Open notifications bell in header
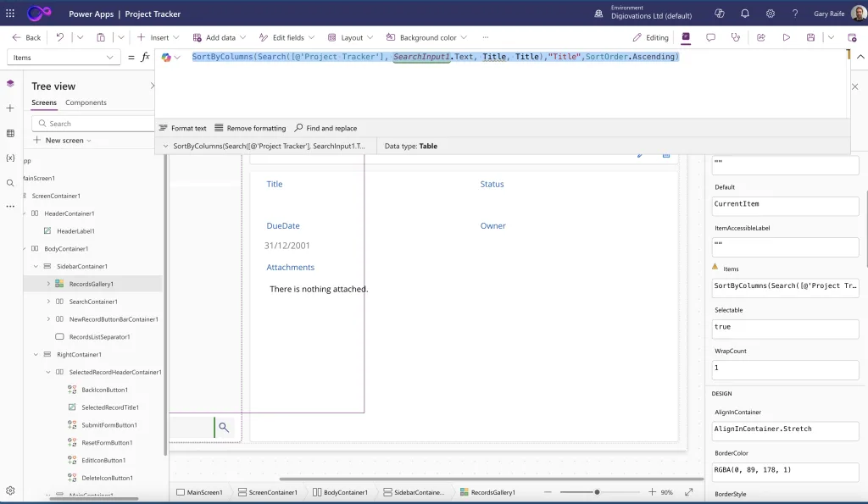 click(744, 14)
